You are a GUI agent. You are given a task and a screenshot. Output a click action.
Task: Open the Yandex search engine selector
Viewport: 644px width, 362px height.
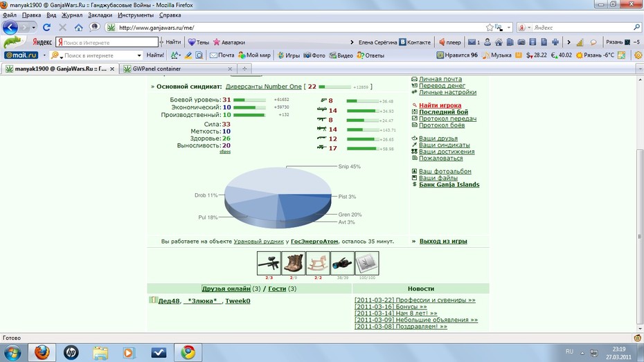click(x=524, y=28)
